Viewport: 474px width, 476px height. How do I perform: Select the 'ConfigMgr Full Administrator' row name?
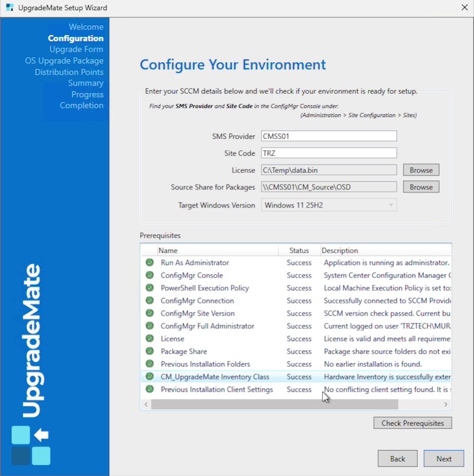(x=208, y=326)
